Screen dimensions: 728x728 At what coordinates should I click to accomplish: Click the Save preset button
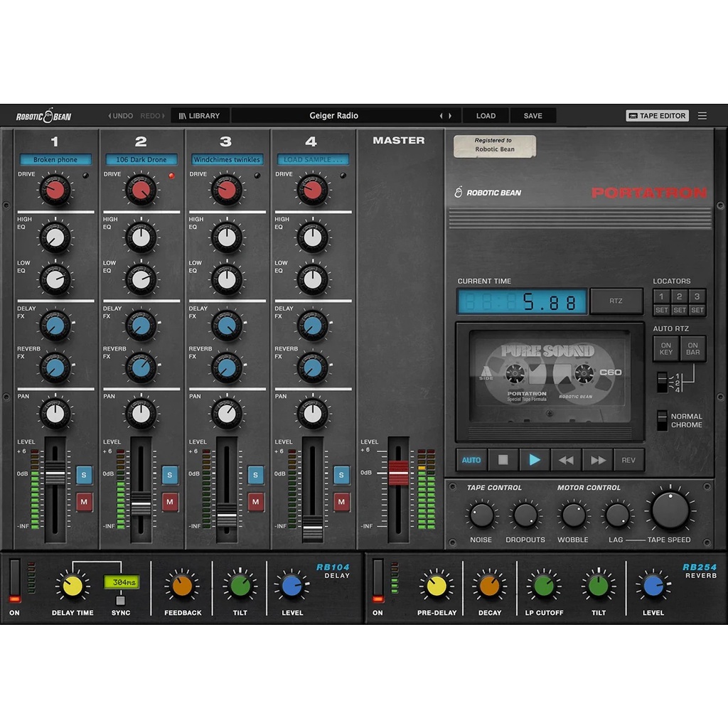point(532,116)
